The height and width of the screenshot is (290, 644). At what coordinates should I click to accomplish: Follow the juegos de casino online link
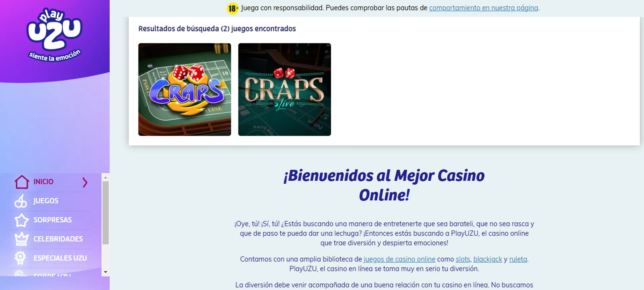(x=399, y=259)
